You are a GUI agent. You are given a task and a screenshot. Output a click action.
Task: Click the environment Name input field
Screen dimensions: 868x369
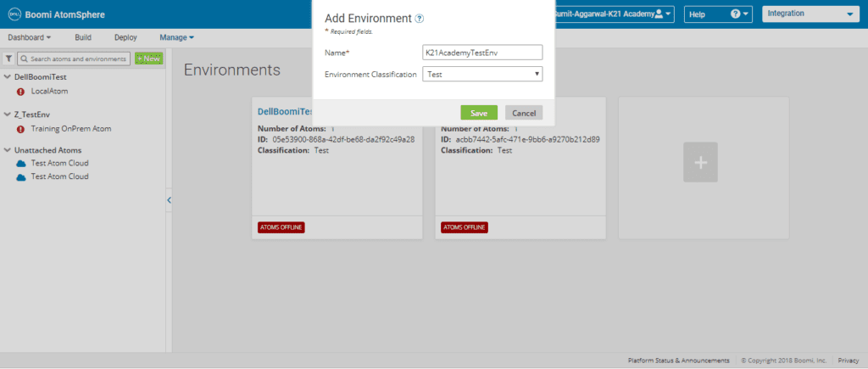tap(482, 53)
